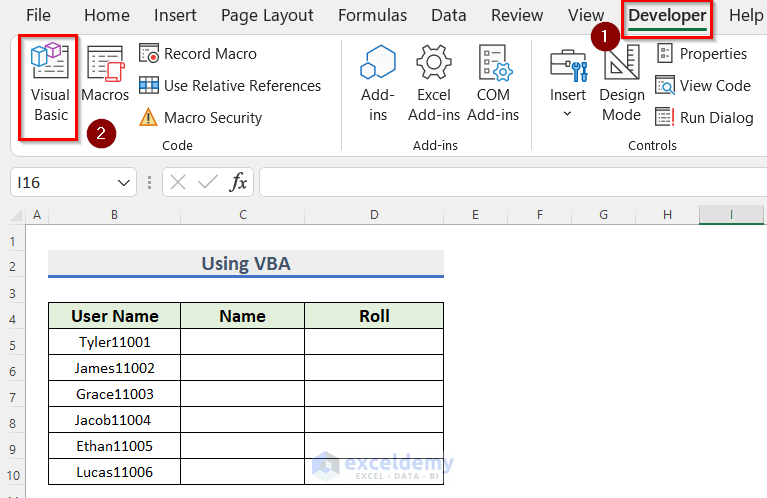767x498 pixels.
Task: Open the Add-ins button
Action: point(378,83)
